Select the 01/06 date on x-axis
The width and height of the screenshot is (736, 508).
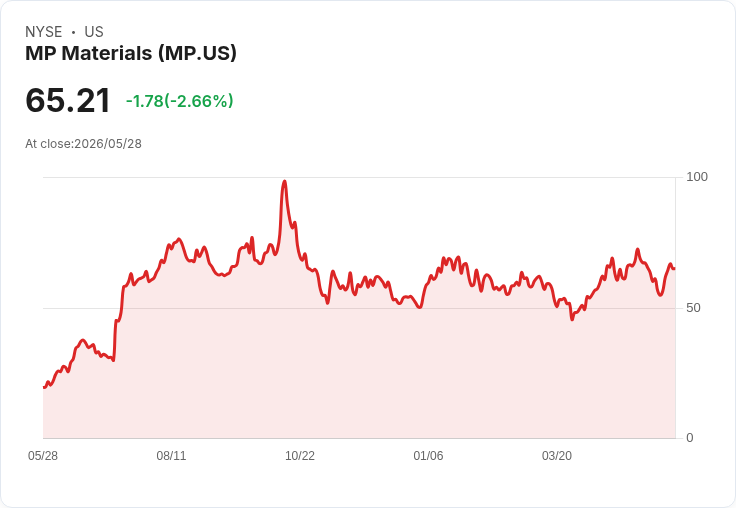[428, 456]
